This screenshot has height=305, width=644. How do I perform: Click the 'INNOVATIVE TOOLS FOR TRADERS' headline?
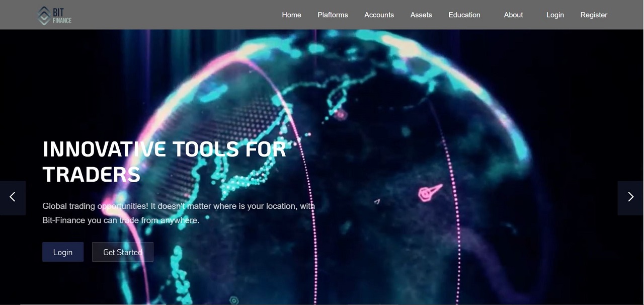[165, 162]
